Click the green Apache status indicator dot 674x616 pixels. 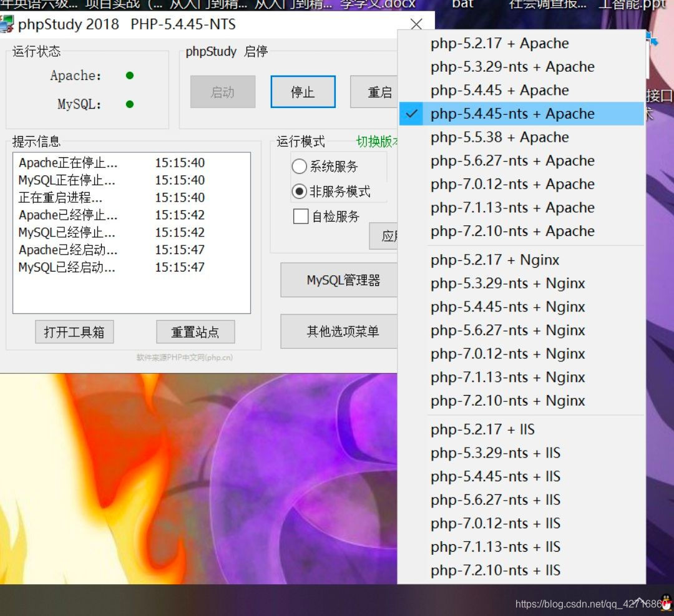click(129, 76)
